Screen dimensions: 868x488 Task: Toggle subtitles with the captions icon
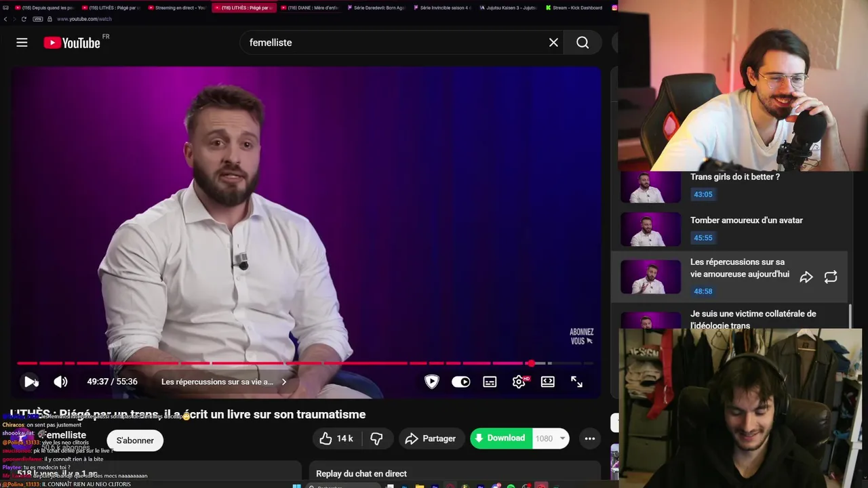click(x=490, y=382)
